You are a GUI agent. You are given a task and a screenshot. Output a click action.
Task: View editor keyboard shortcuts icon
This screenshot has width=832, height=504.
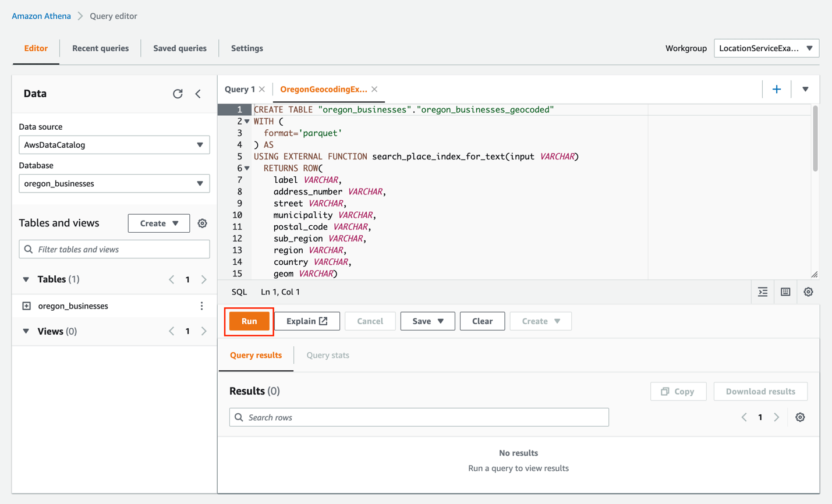coord(785,292)
